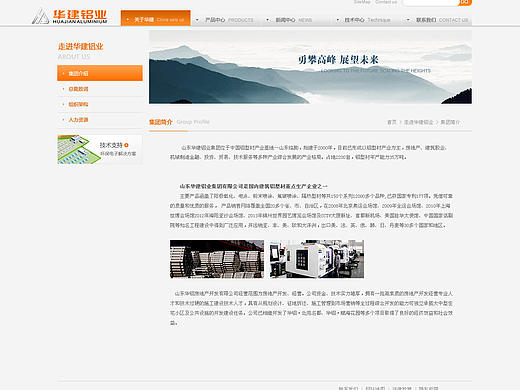This screenshot has width=520, height=390.
Task: Open the 技术中心 Technique menu
Action: (367, 20)
